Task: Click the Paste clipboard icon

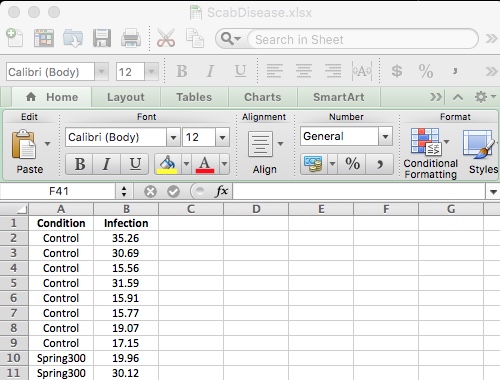Action: coord(24,144)
